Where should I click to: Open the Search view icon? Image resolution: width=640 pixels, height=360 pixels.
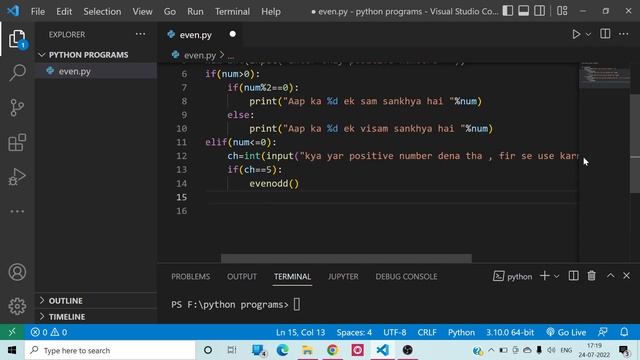pos(17,73)
